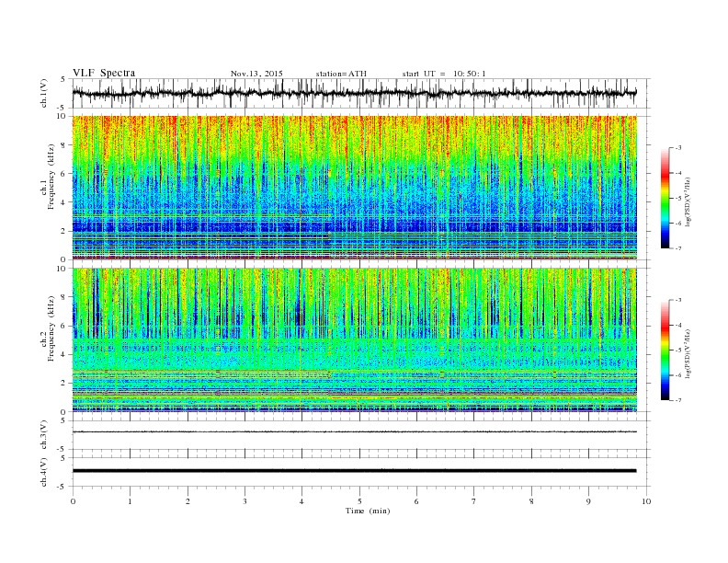Click the "ch.4(V)" axis label

(44, 472)
